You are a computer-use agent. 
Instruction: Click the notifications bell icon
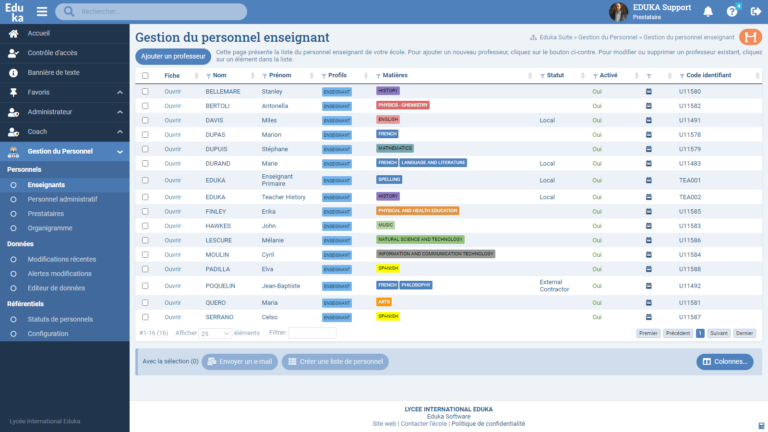(x=708, y=11)
